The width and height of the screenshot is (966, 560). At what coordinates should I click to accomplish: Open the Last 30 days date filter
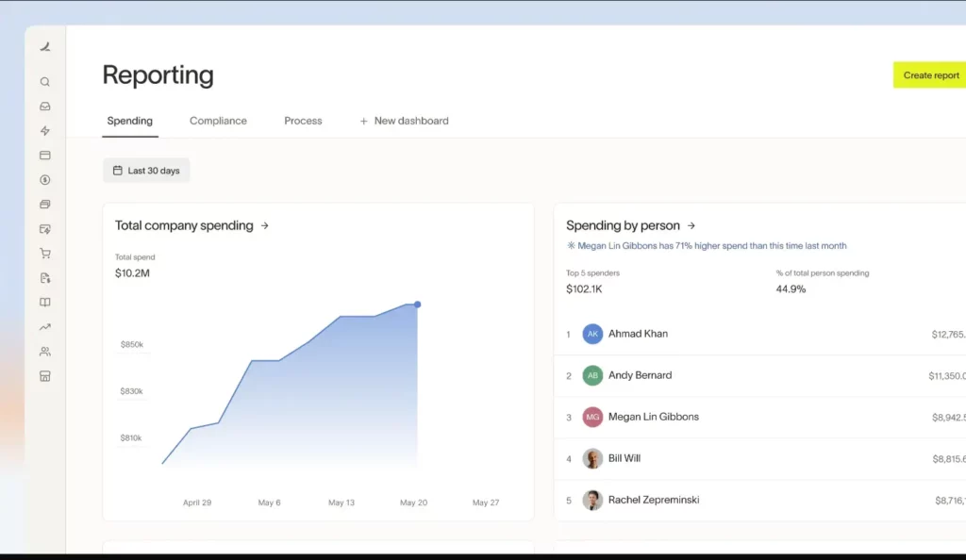(145, 170)
